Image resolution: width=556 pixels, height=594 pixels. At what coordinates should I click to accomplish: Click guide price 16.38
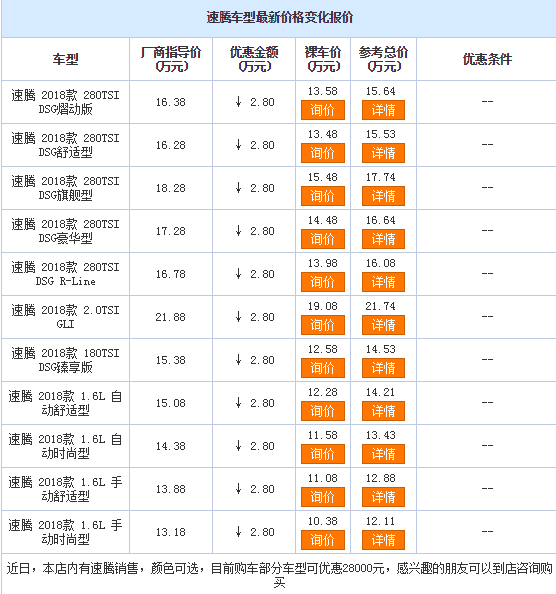pyautogui.click(x=171, y=102)
